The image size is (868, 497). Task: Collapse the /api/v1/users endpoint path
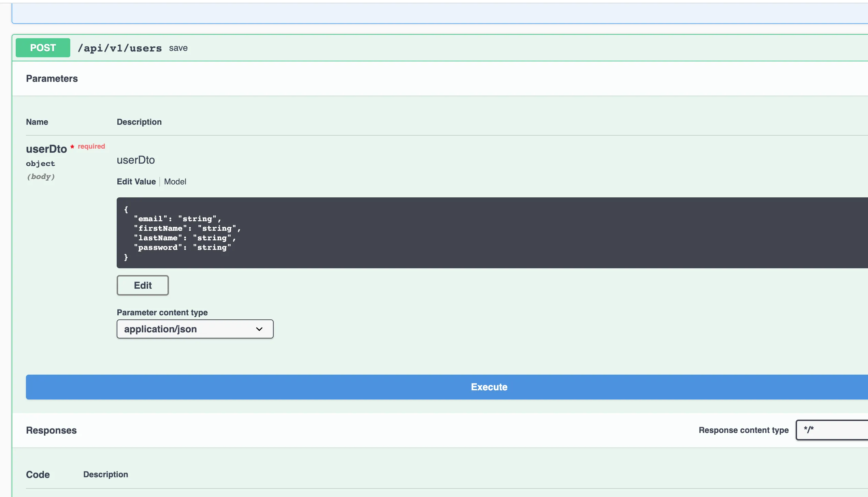(119, 48)
